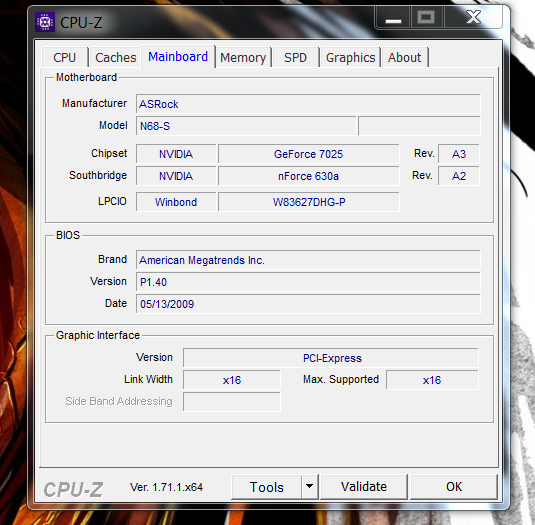The width and height of the screenshot is (535, 525).
Task: Open the Caches tab
Action: pos(116,57)
